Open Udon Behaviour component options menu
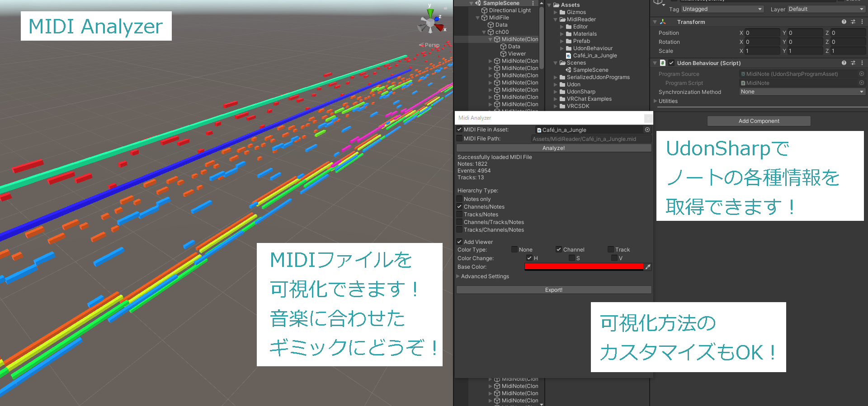 click(862, 63)
